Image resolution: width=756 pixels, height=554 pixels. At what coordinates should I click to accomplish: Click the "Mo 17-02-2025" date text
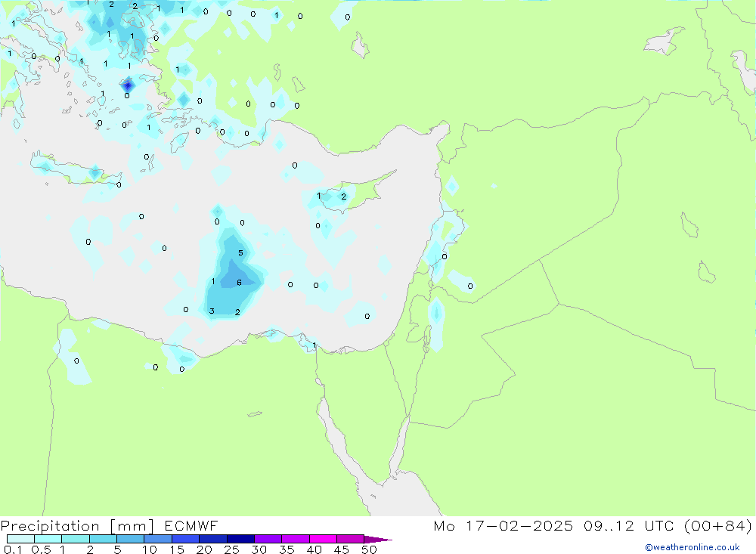[x=503, y=525]
